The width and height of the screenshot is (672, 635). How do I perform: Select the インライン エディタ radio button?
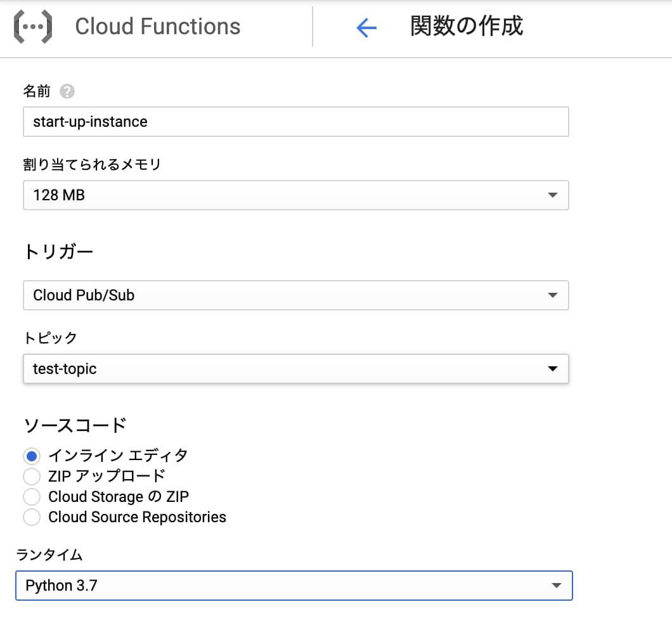click(x=32, y=456)
